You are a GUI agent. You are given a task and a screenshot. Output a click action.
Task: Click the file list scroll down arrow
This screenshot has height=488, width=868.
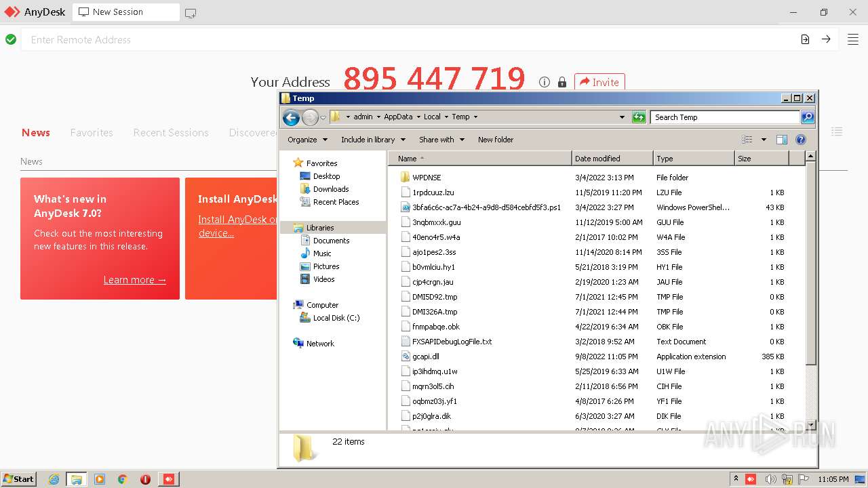810,426
